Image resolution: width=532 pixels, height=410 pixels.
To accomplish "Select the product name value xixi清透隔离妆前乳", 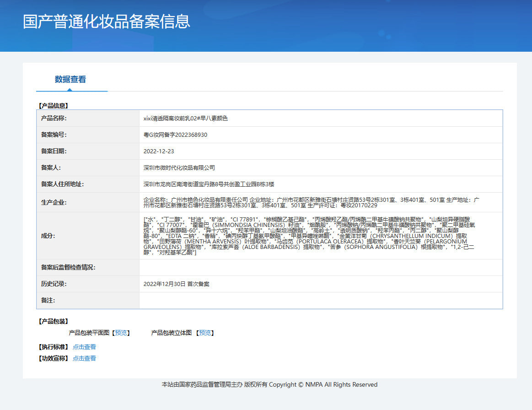I will [185, 118].
